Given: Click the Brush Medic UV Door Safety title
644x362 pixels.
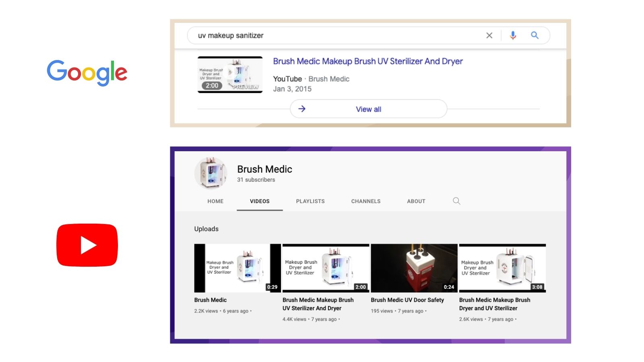Looking at the screenshot, I should click(x=407, y=300).
